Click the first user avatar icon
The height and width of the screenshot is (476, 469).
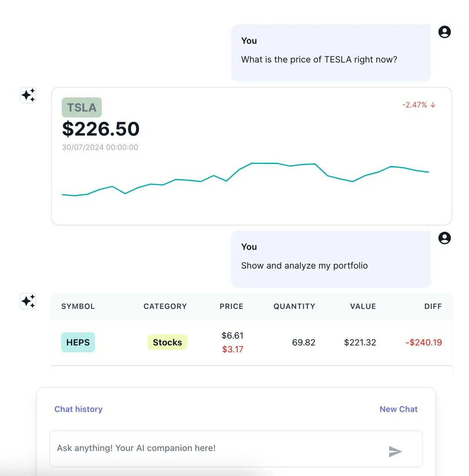coord(445,32)
